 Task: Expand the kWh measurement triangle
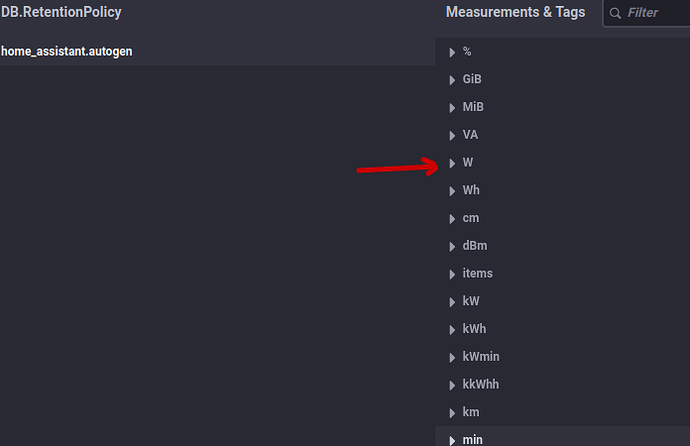point(452,329)
